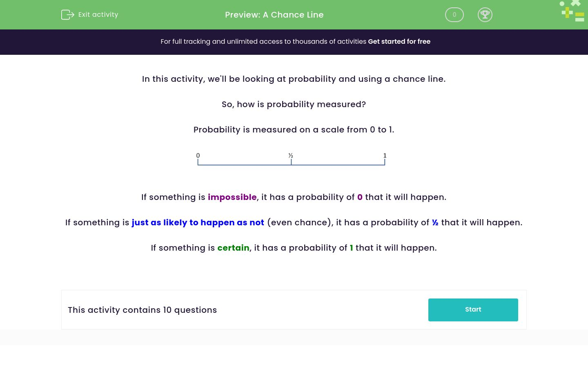
Task: Click the highlighted word impossible
Action: click(x=232, y=197)
